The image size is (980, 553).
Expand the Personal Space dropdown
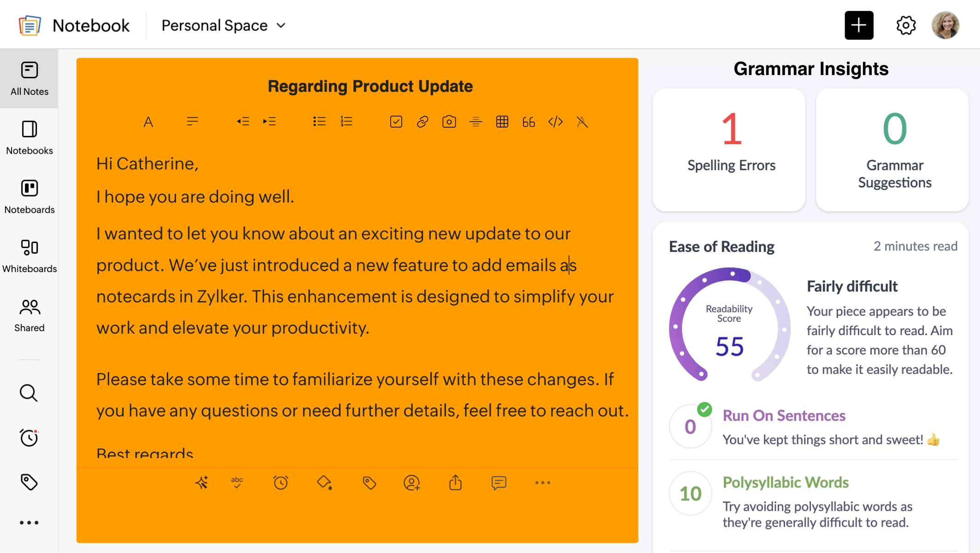pyautogui.click(x=223, y=25)
